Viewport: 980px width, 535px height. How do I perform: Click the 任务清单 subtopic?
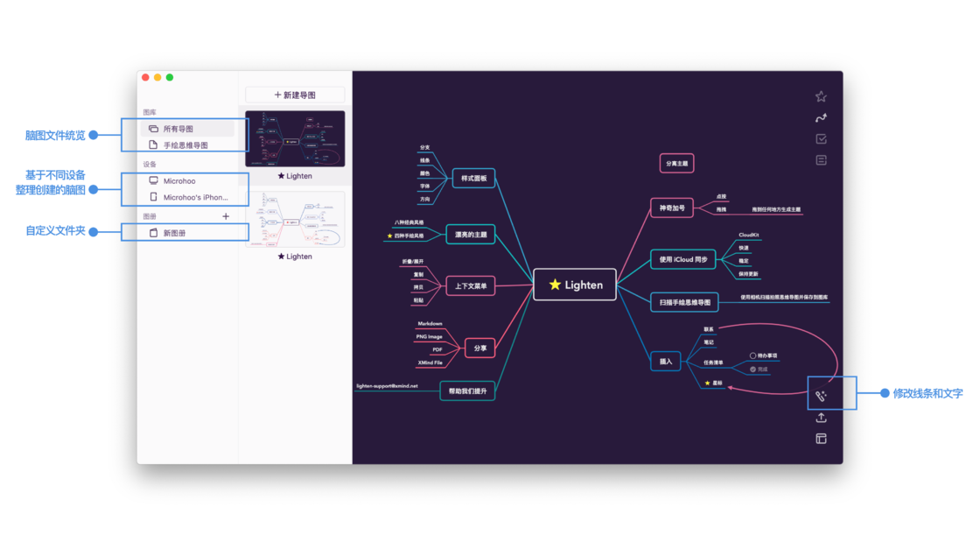point(713,363)
